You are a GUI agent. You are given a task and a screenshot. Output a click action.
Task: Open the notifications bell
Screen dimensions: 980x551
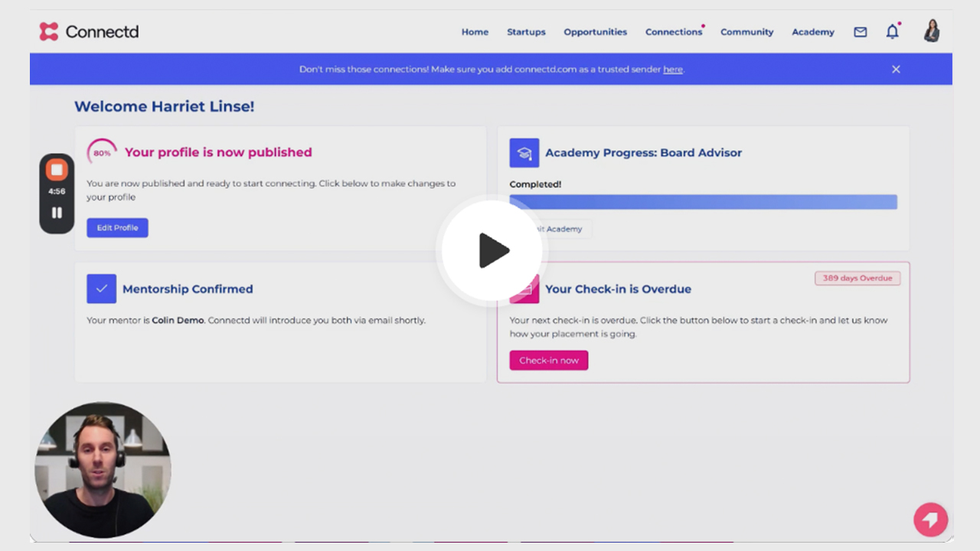tap(892, 31)
